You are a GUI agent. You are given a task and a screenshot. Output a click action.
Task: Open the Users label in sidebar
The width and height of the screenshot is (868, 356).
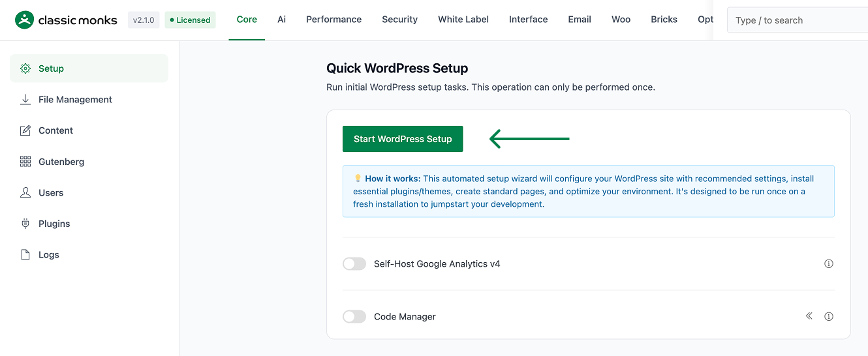click(51, 192)
